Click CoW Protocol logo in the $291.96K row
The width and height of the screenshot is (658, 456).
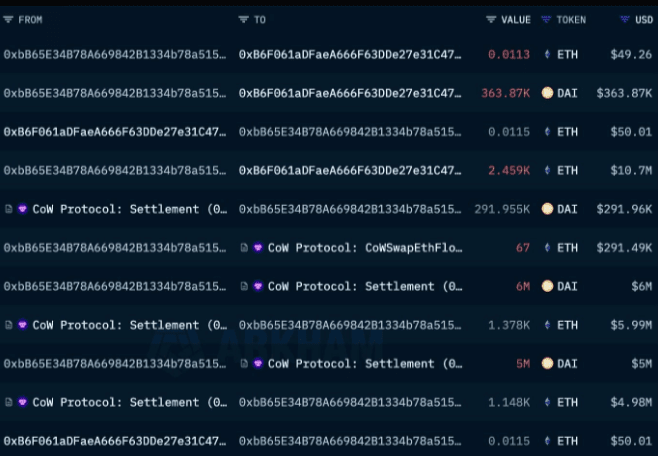pos(23,209)
